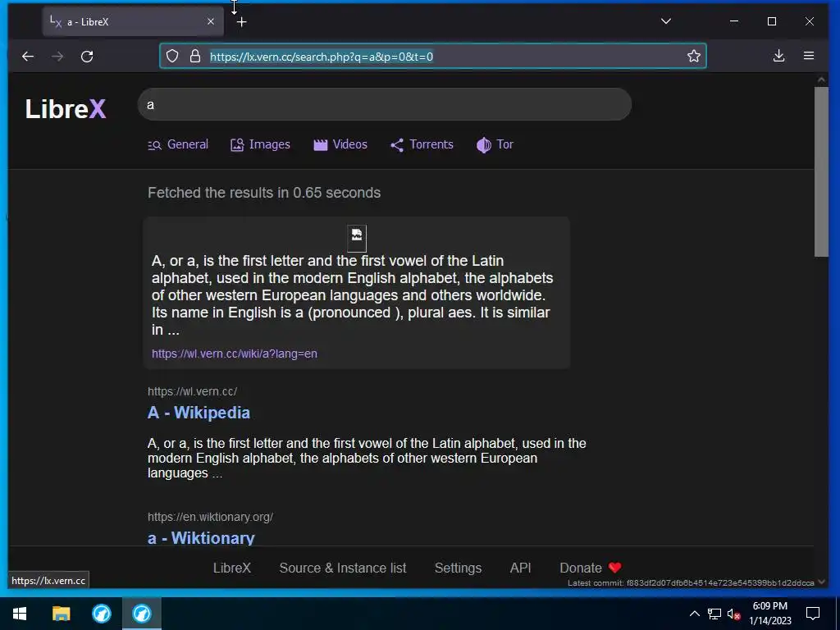Open the downloads panel
Image resolution: width=840 pixels, height=630 pixels.
(779, 56)
